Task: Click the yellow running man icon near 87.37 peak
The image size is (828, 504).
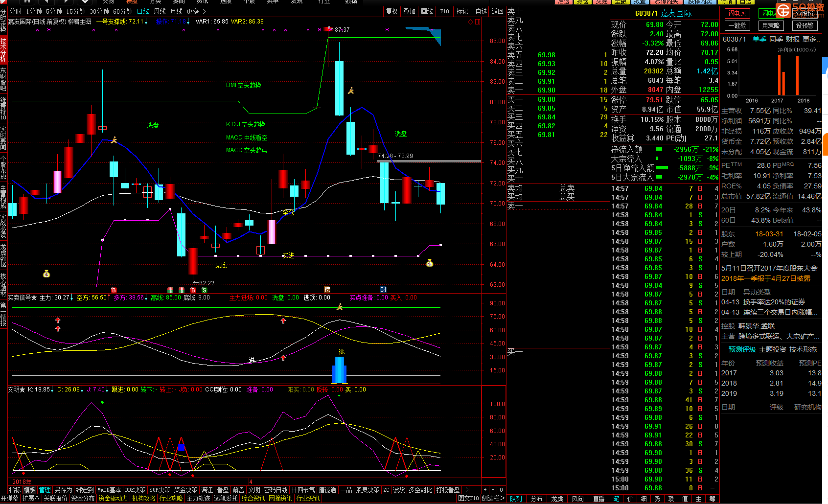Action: pyautogui.click(x=351, y=91)
